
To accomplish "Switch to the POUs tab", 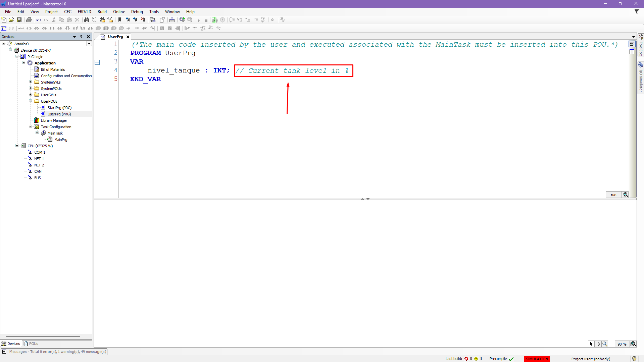I will point(31,344).
